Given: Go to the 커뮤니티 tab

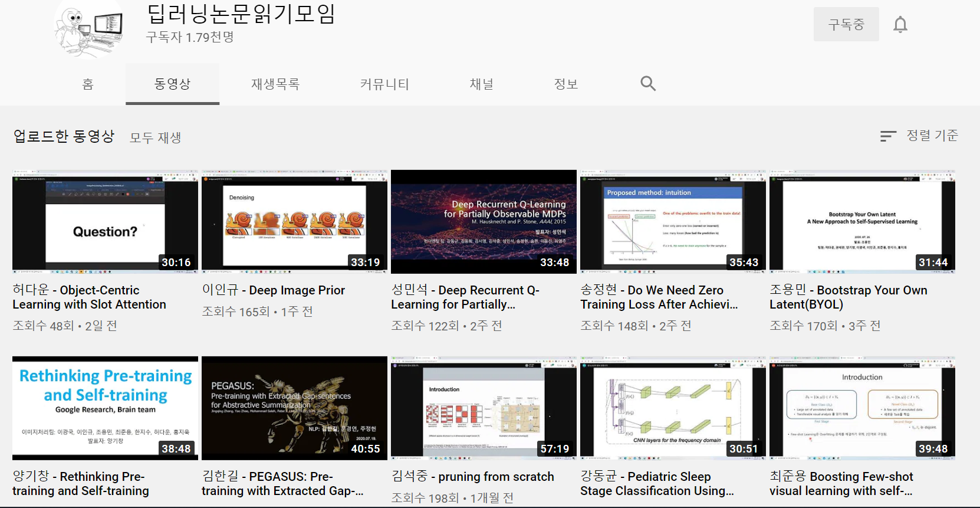Looking at the screenshot, I should [x=384, y=84].
